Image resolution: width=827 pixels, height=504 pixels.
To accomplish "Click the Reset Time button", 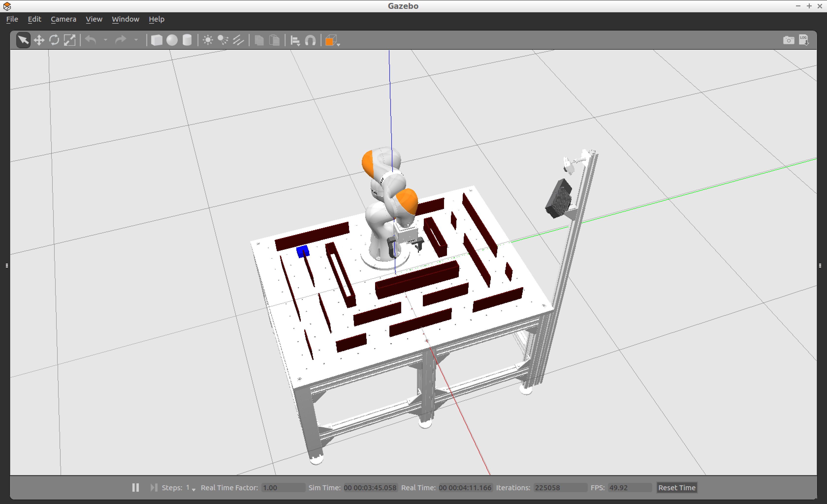I will coord(676,487).
